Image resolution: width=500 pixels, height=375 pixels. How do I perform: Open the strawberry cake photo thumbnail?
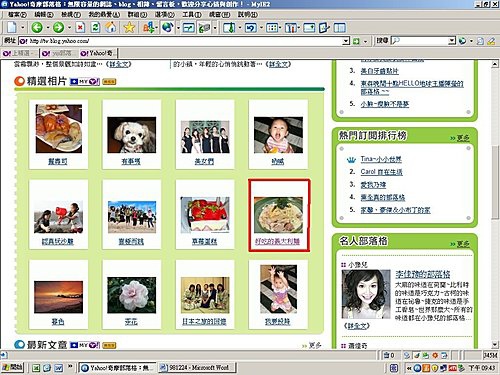205,215
